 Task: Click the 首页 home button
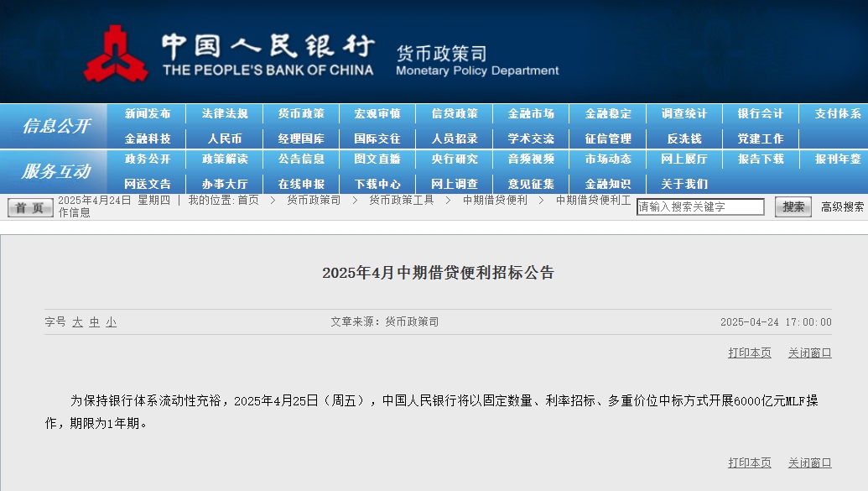pos(30,207)
